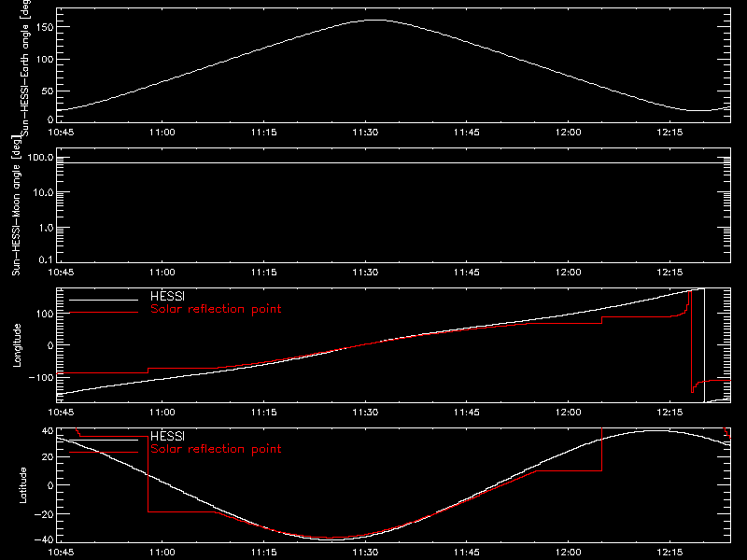747x560 pixels.
Task: Click the '-100' tick on Longitude plot
Action: (x=40, y=377)
